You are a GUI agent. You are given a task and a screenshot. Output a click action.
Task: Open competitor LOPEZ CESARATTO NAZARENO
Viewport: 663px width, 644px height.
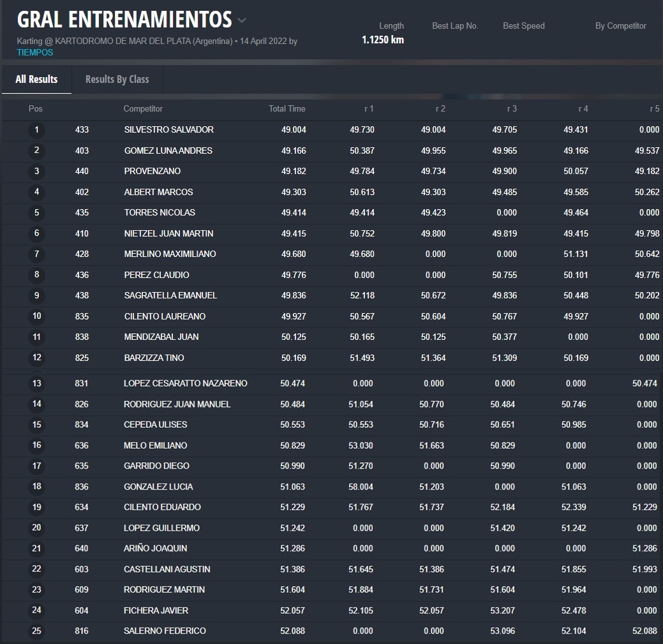185,384
